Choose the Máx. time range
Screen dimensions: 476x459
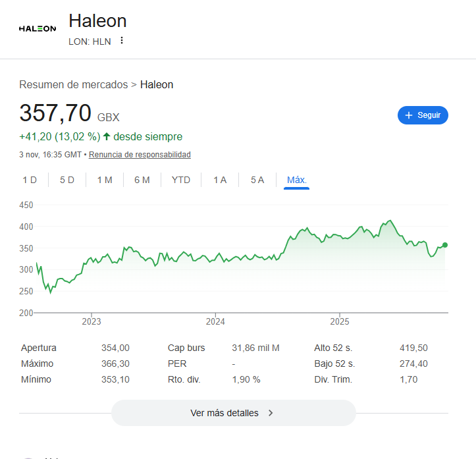297,180
